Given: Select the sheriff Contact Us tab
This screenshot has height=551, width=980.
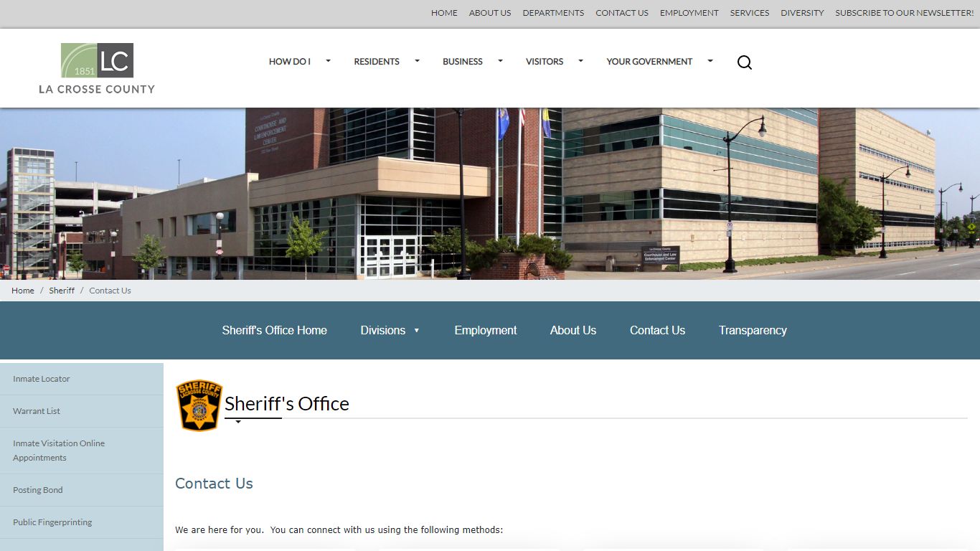Looking at the screenshot, I should click(657, 331).
